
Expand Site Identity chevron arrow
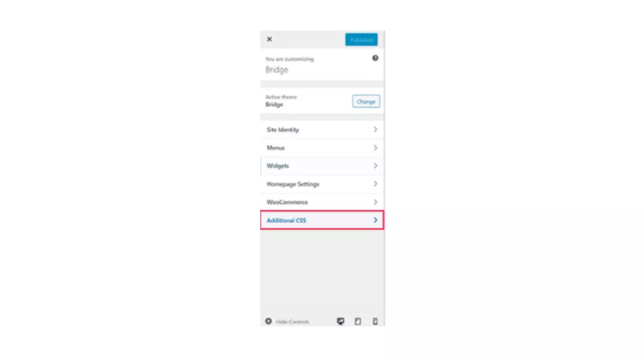376,130
